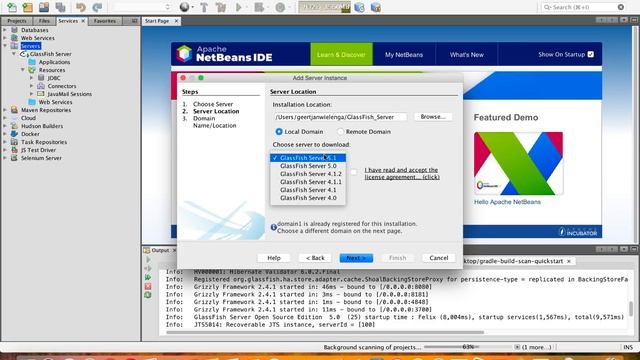640x360 pixels.
Task: Click the green refresh icon below the red stop icon
Action: (148, 295)
